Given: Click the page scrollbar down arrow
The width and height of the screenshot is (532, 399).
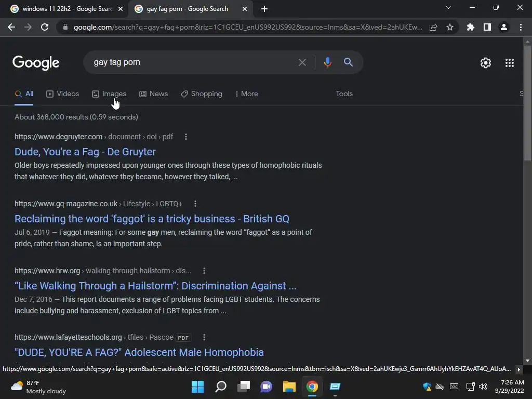Looking at the screenshot, I should 527,361.
